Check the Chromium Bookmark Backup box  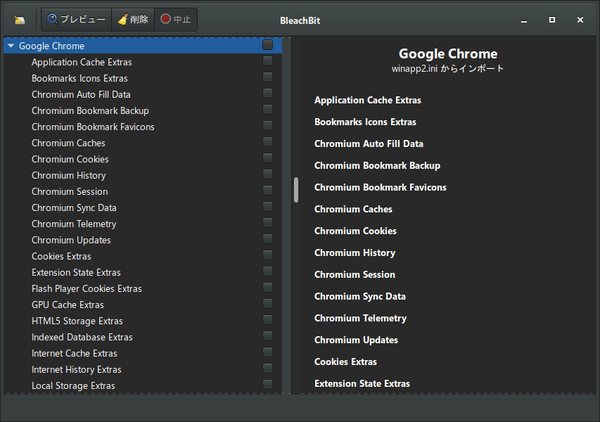point(267,109)
